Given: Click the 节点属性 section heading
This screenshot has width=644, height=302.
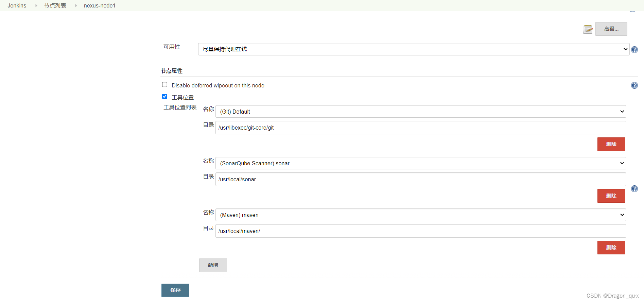Looking at the screenshot, I should (x=172, y=71).
